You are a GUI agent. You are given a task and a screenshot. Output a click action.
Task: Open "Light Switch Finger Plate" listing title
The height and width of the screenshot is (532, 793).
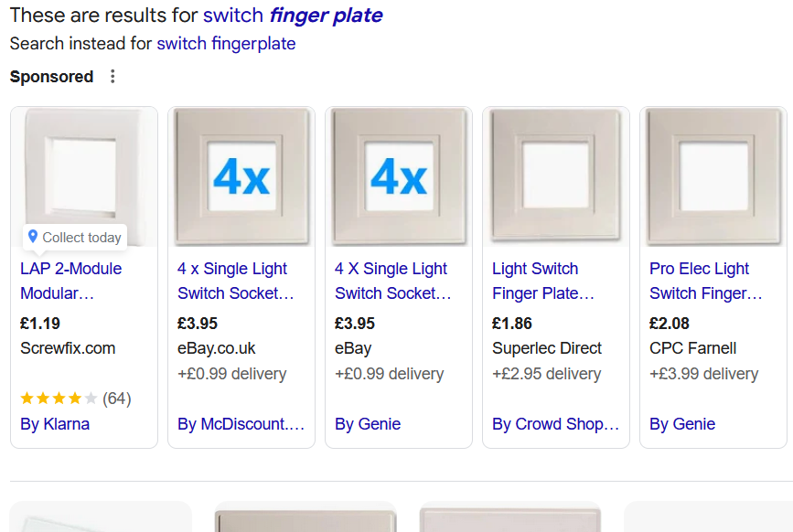coord(542,281)
